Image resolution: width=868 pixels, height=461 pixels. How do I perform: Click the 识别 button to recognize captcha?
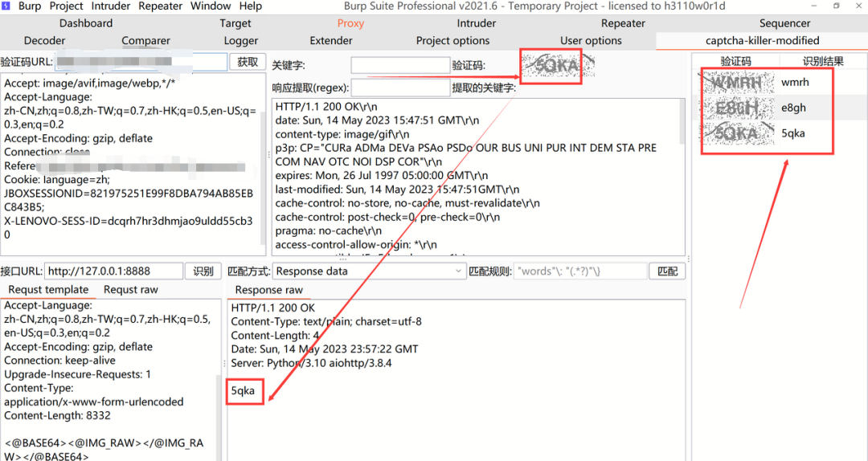(203, 271)
